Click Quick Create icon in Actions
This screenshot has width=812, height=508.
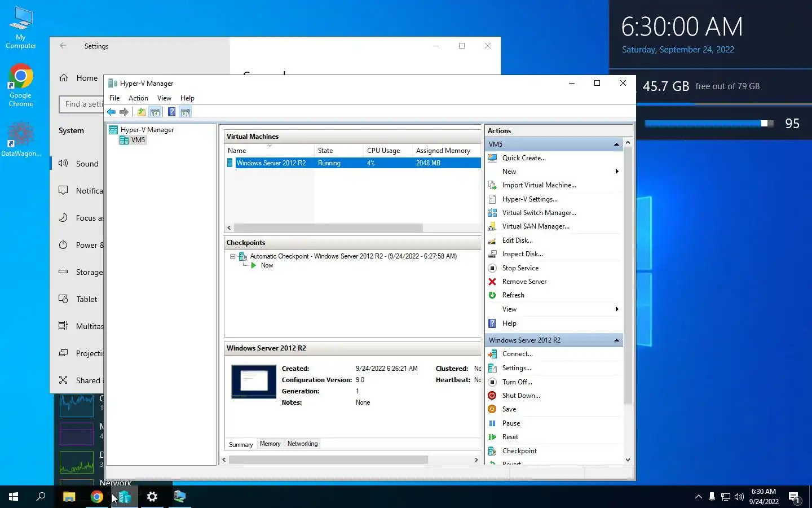click(x=492, y=158)
